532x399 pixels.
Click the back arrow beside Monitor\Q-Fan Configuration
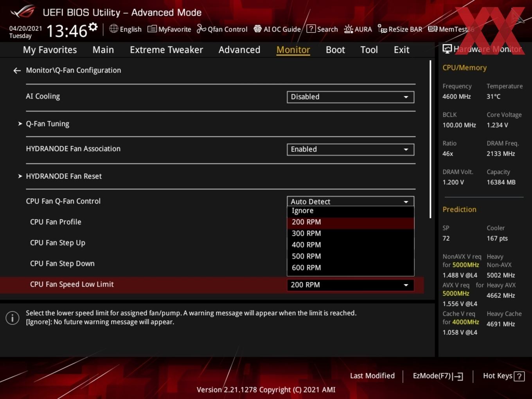(x=17, y=70)
